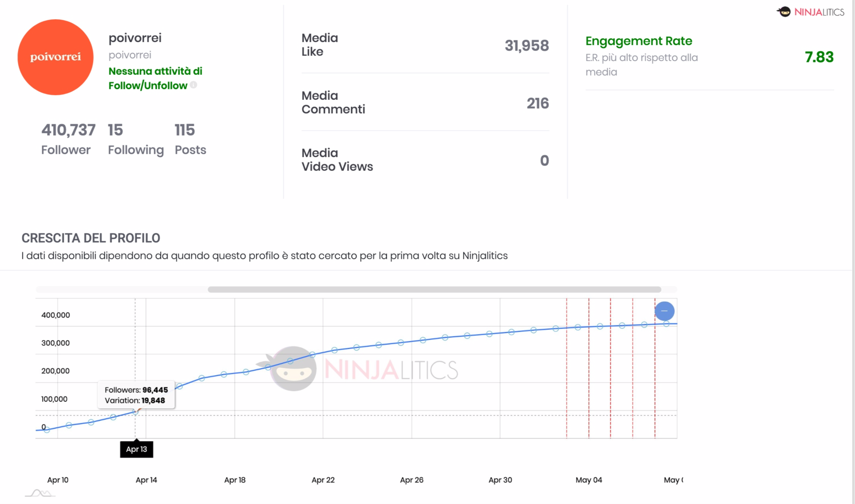Click the grey poivorrei username handle
The width and height of the screenshot is (855, 504).
click(130, 55)
